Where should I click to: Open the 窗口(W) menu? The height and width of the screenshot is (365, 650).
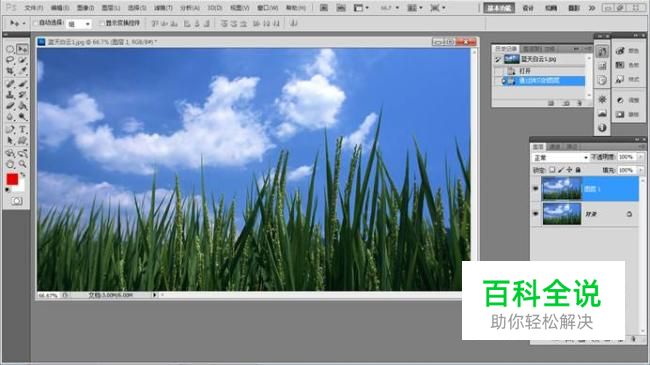point(267,8)
